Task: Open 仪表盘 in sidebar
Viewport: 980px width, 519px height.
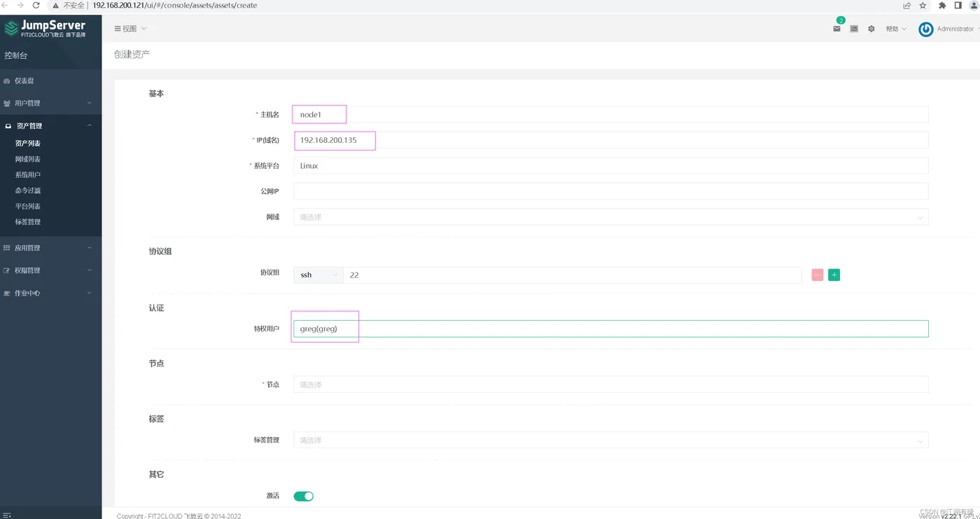Action: pos(50,81)
